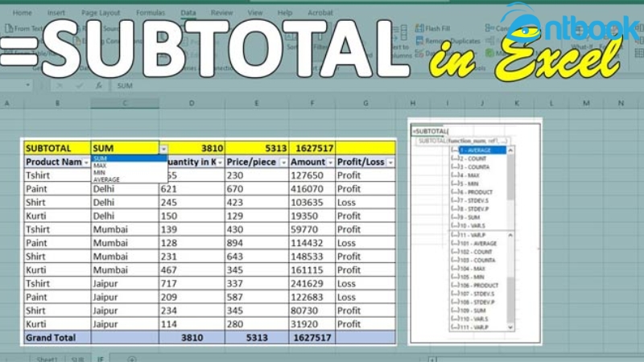Viewport: 644px width, 362px height.
Task: Open the View ribbon tab
Action: click(255, 13)
